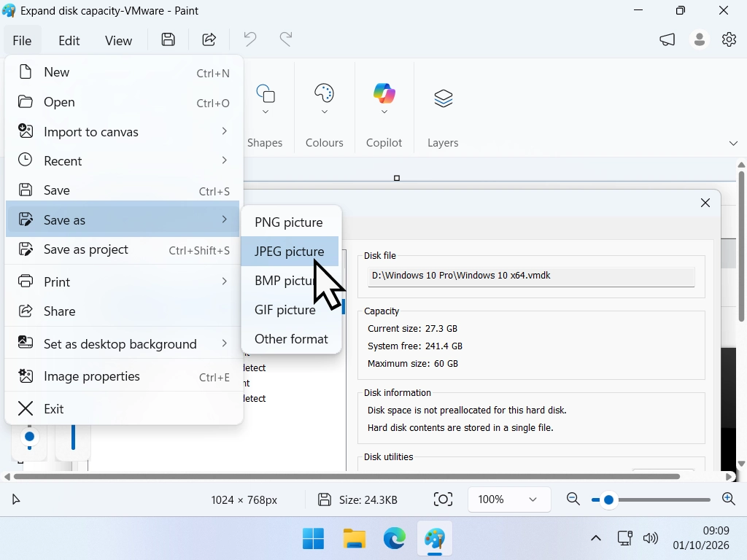This screenshot has width=747, height=560.
Task: Click the screenshot capture icon in status bar
Action: pos(443,499)
